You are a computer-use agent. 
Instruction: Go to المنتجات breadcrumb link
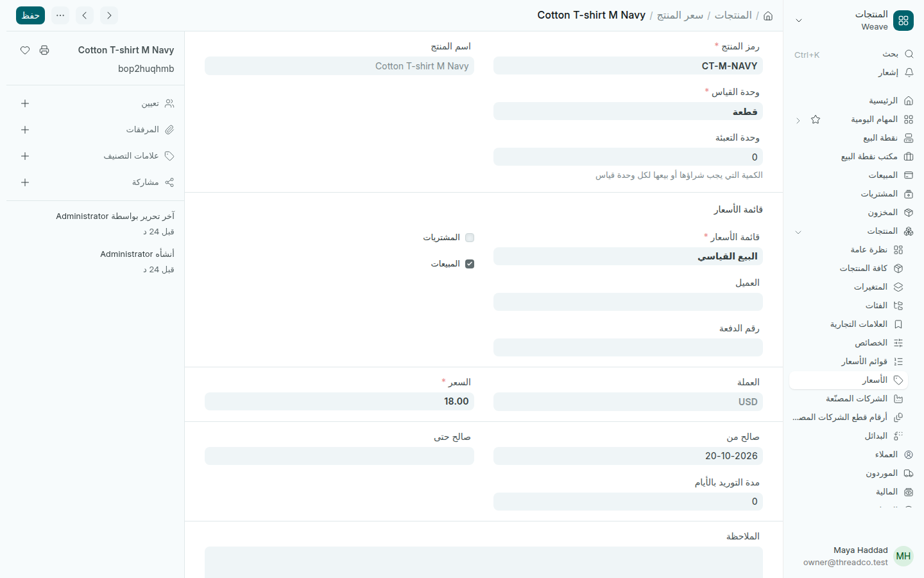point(733,15)
